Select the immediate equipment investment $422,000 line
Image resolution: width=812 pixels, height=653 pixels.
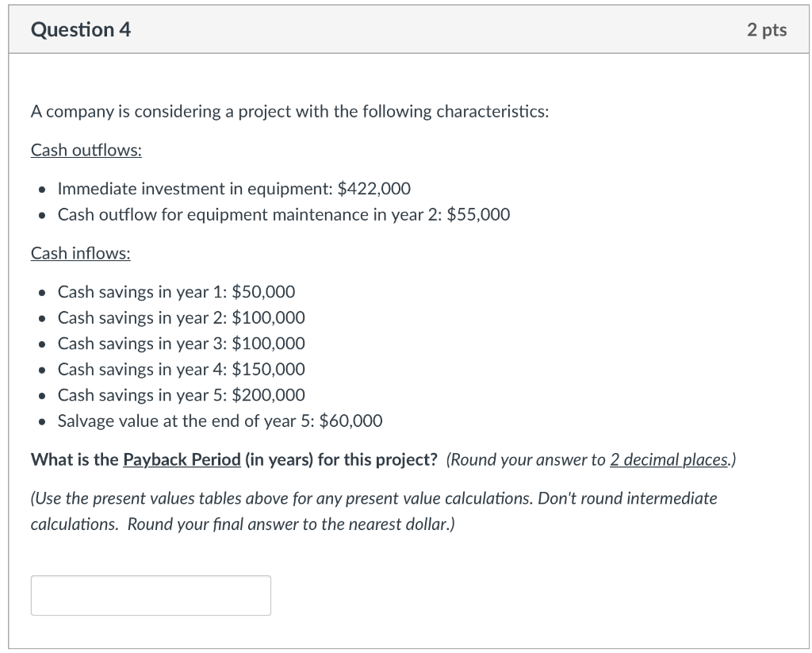point(234,189)
